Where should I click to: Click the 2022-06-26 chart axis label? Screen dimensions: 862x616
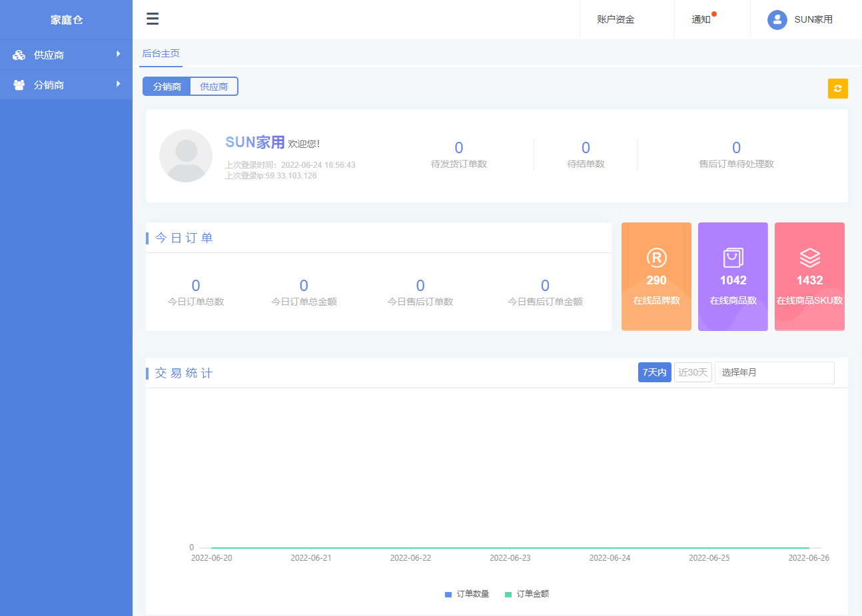coord(809,558)
